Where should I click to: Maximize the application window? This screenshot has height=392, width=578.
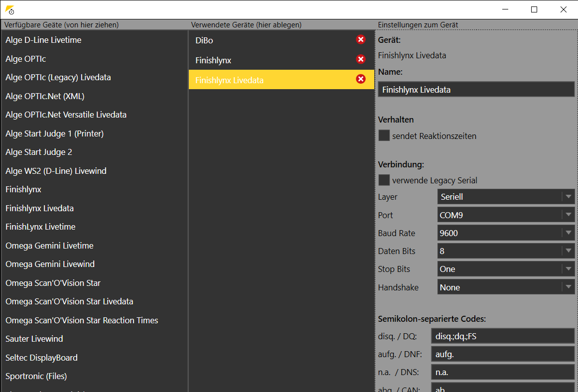pos(534,9)
